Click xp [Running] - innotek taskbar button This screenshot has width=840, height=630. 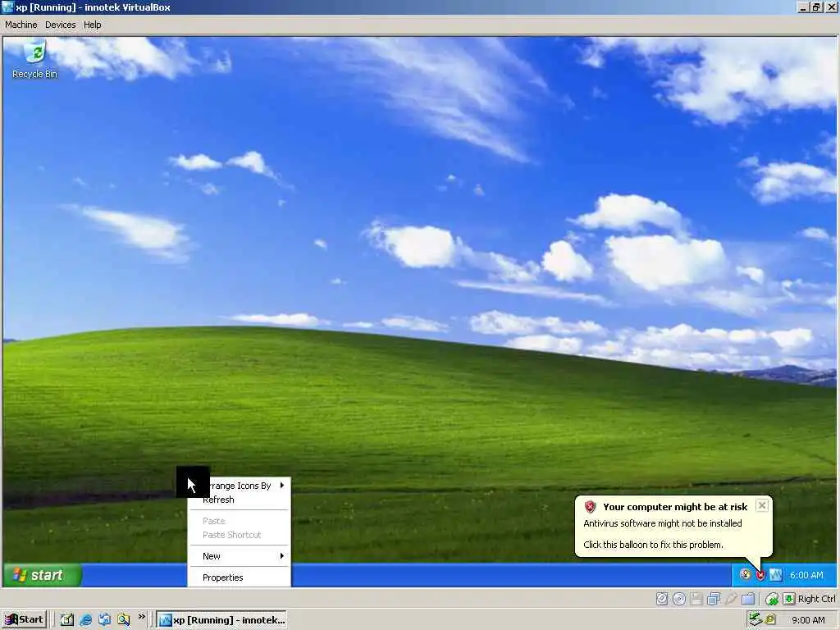221,620
